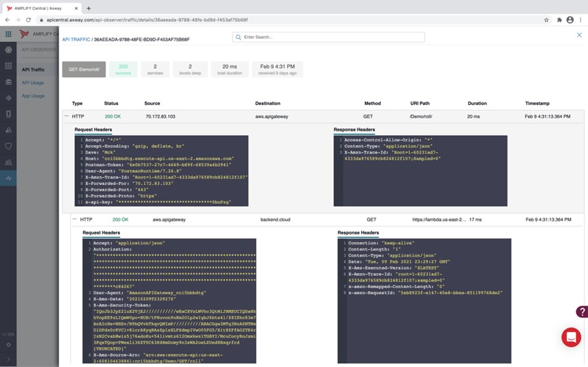Viewport: 588px width, 367px height.
Task: Open the browser profile avatar
Action: point(570,20)
